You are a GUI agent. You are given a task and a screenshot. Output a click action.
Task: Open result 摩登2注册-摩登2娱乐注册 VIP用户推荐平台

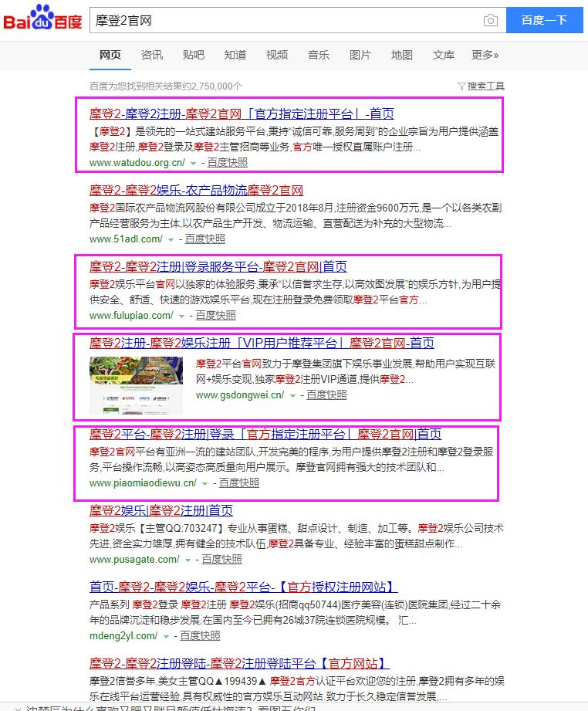pos(262,344)
